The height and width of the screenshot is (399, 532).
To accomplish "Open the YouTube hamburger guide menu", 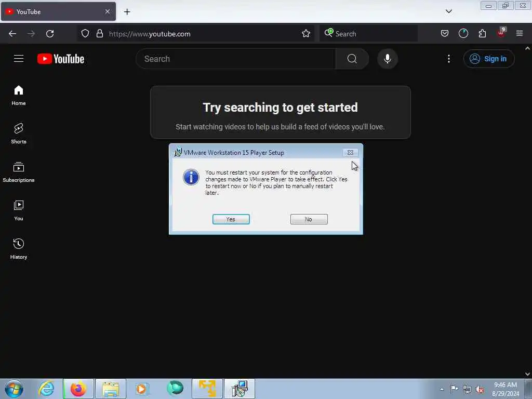I will coord(19,59).
